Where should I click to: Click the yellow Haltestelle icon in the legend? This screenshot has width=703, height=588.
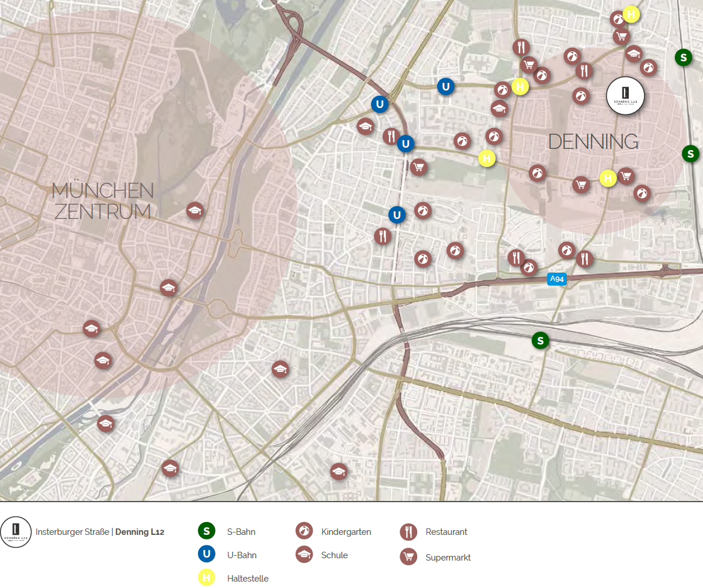(x=206, y=578)
